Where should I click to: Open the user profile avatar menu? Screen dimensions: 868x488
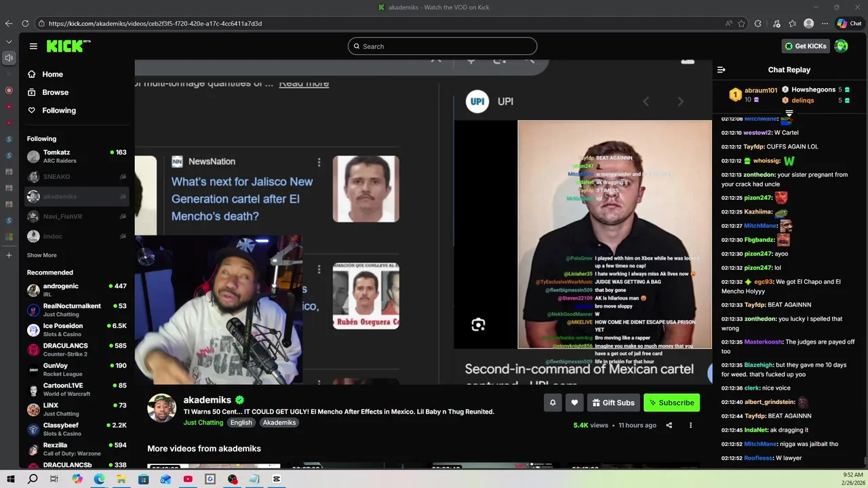click(841, 46)
